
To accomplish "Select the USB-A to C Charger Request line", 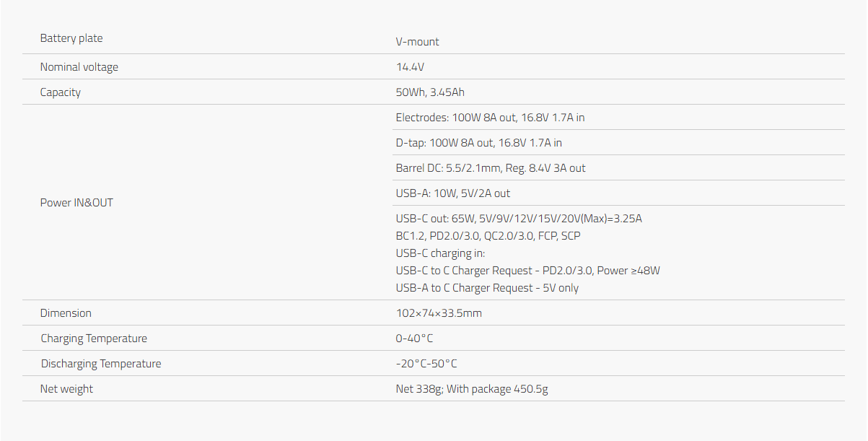I will (487, 288).
